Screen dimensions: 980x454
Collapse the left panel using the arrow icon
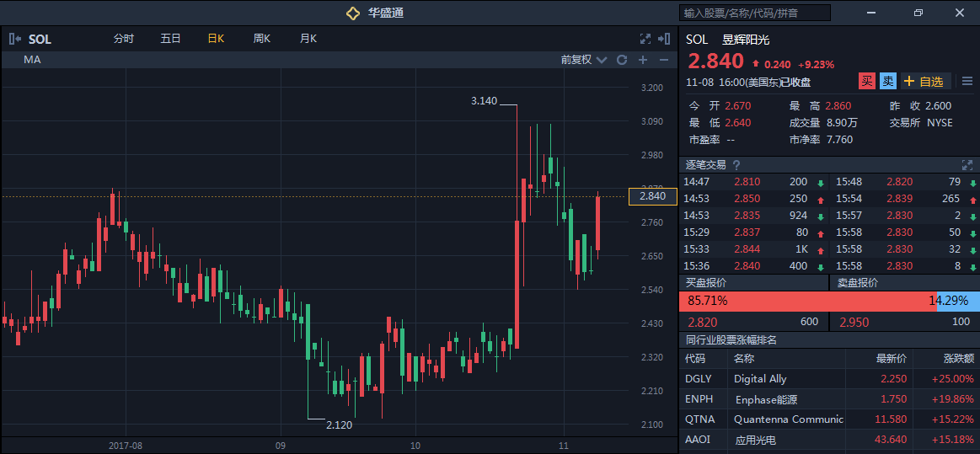14,39
